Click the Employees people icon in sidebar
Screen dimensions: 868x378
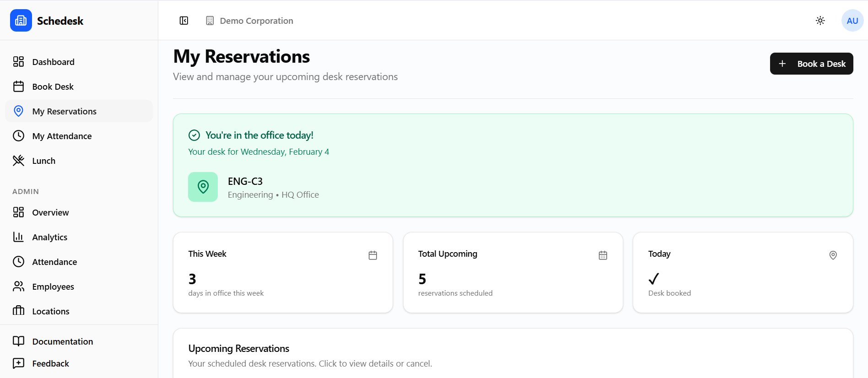coord(18,286)
